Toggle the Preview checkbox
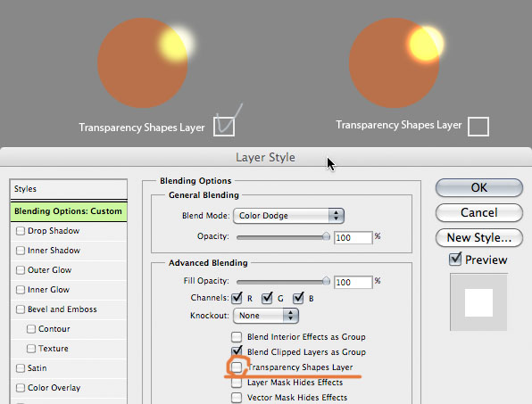The width and height of the screenshot is (532, 404). point(455,260)
